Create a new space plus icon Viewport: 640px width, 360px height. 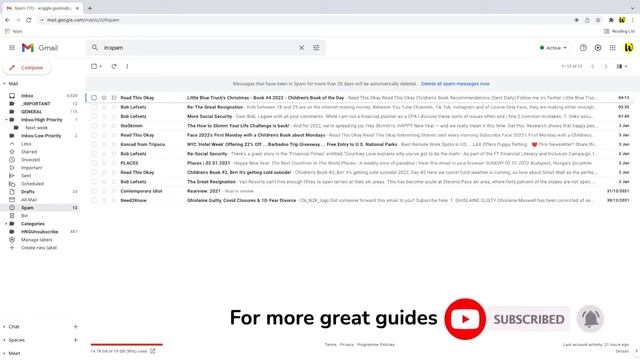(76, 340)
